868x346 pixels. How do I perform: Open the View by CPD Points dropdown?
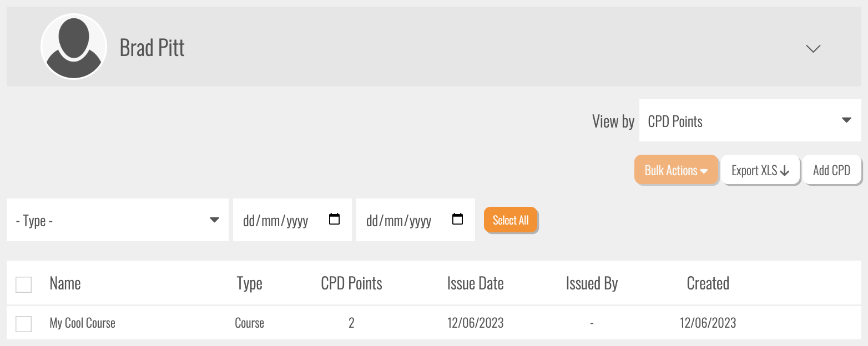click(750, 121)
